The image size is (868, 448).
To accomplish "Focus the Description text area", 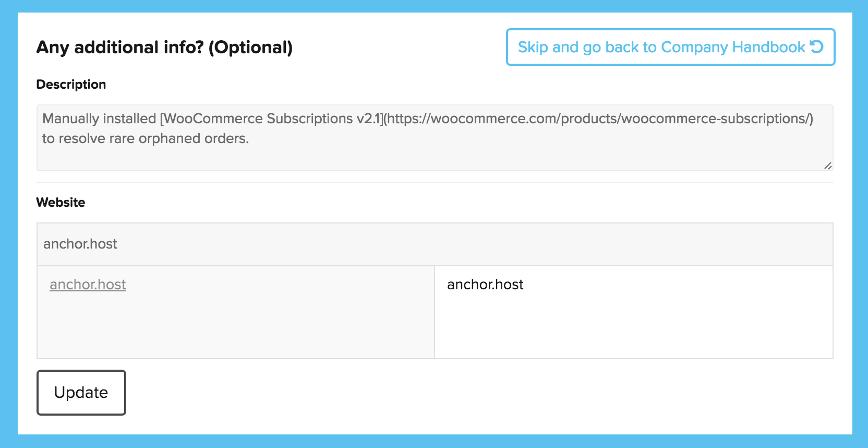I will click(x=435, y=138).
